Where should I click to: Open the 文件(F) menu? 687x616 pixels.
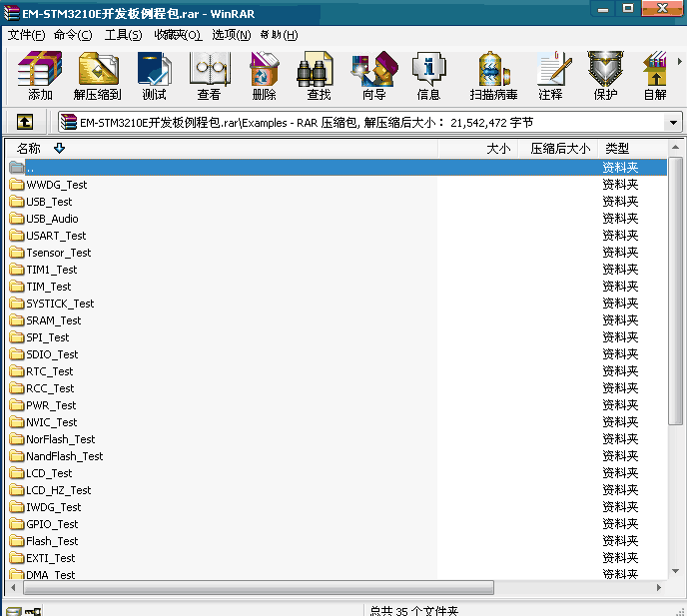[x=26, y=35]
